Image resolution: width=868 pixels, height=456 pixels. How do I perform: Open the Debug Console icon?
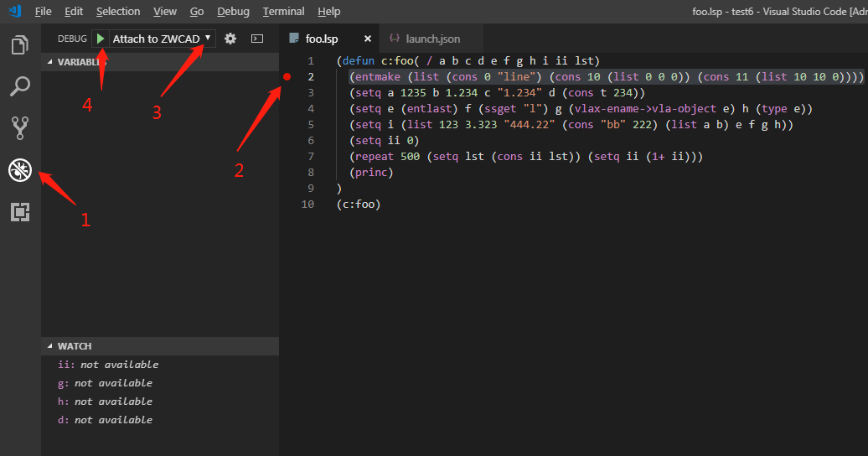coord(257,39)
